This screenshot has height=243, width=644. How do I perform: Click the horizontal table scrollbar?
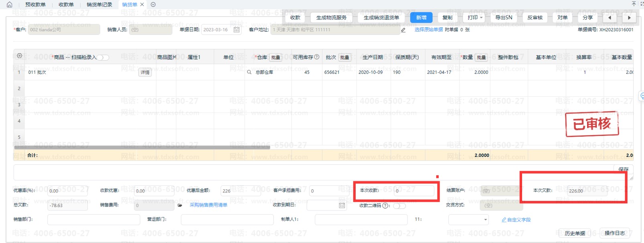tap(142, 147)
